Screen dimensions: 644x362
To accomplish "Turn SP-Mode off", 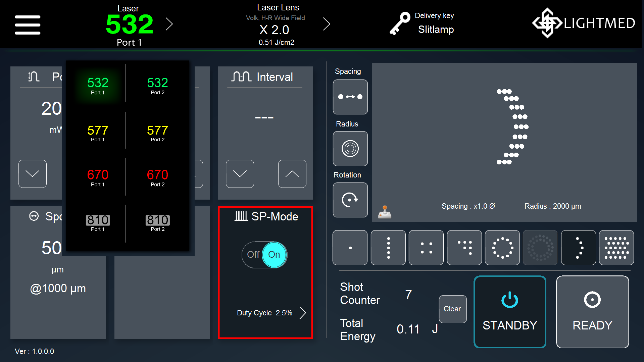I will (x=254, y=255).
